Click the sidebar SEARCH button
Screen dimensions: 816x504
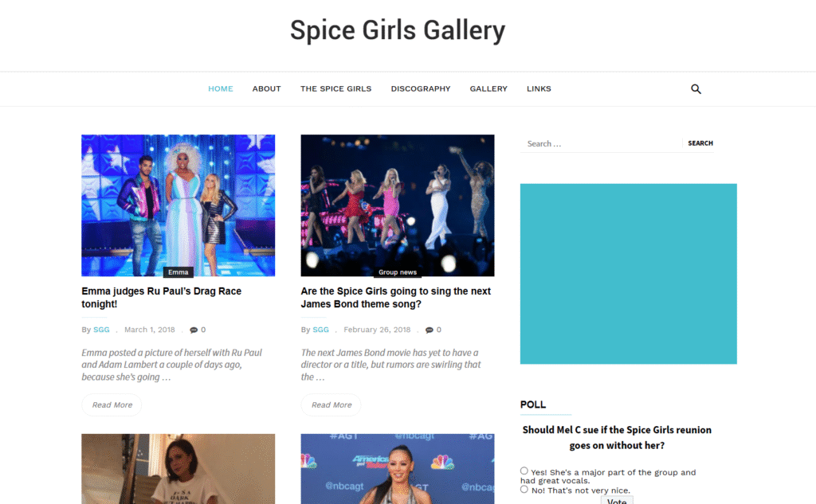(700, 143)
